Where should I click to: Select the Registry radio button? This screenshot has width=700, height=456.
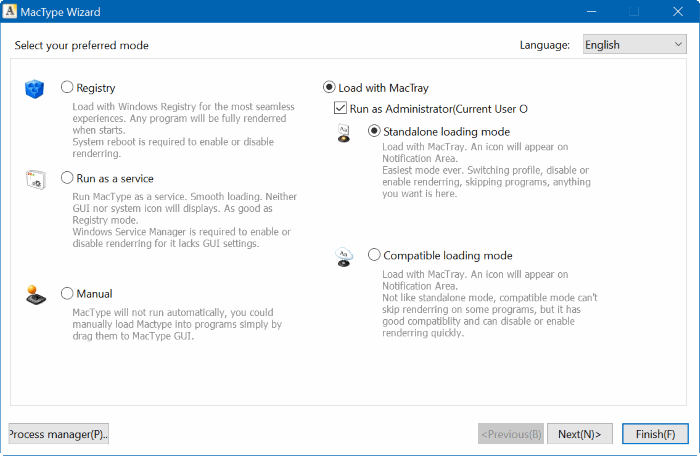[67, 88]
